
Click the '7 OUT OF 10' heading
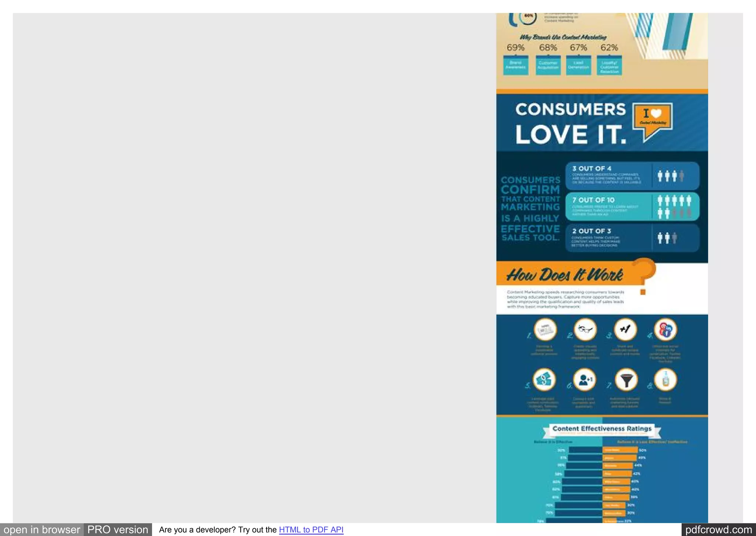(593, 200)
